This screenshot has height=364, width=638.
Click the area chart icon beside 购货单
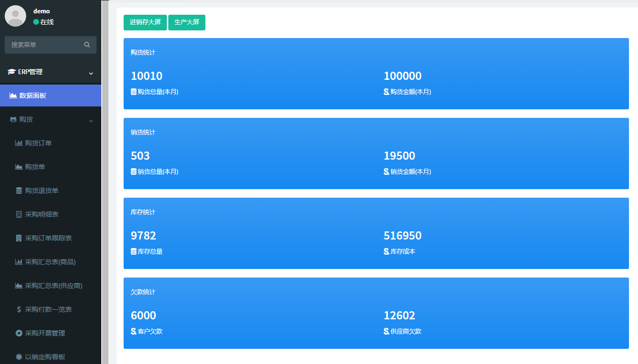(19, 167)
